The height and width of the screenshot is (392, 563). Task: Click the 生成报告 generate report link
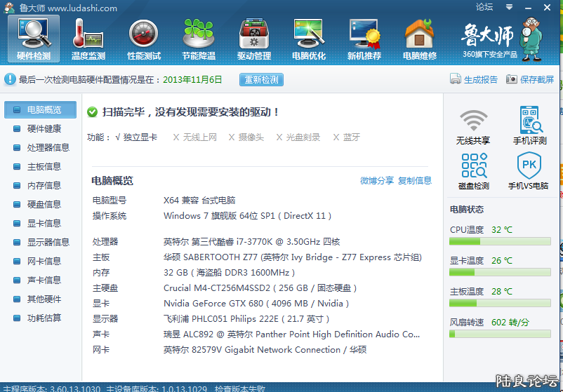(x=475, y=80)
